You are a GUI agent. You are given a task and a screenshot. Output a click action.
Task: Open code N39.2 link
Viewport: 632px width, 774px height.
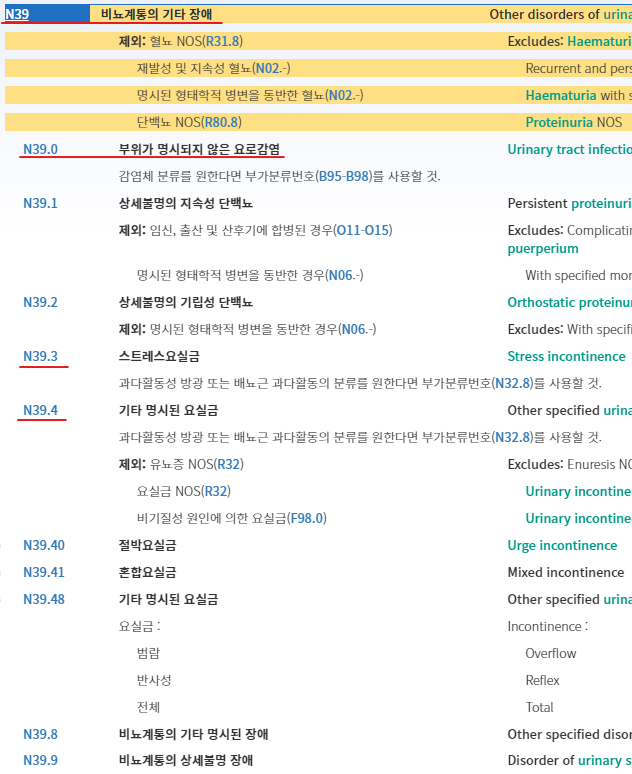(40, 302)
